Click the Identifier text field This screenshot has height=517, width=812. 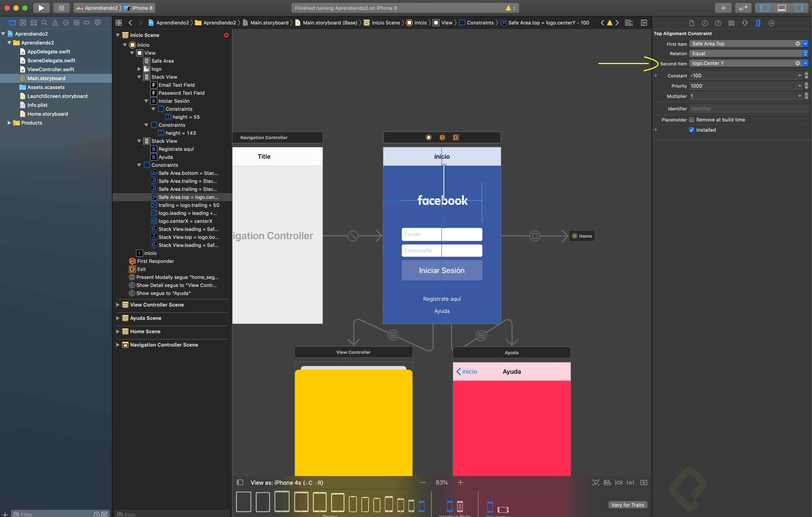click(748, 109)
